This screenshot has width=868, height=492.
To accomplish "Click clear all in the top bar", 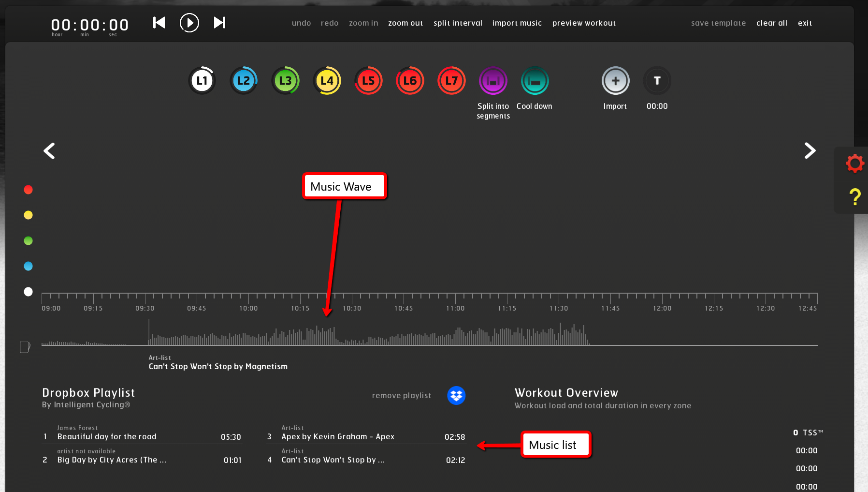I will (771, 23).
